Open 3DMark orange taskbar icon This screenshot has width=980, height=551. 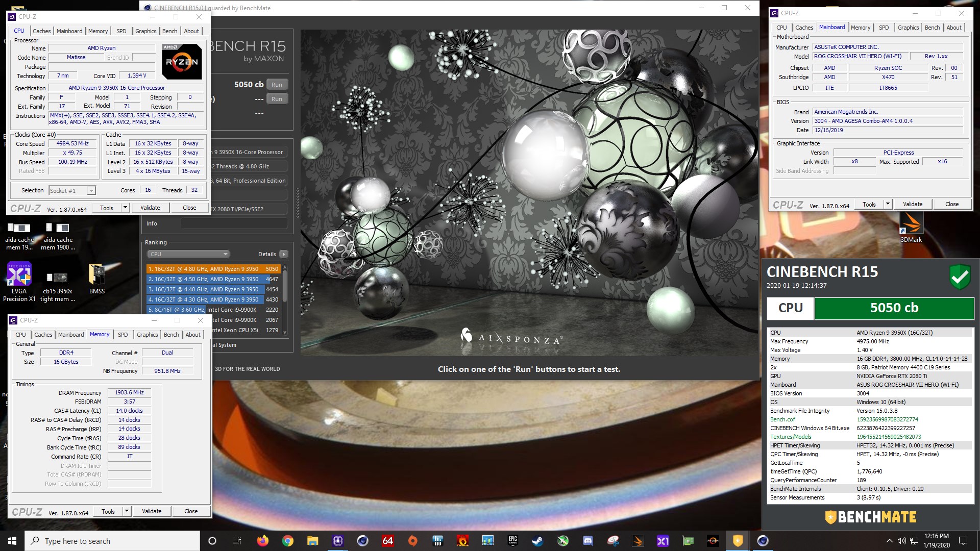(x=638, y=541)
